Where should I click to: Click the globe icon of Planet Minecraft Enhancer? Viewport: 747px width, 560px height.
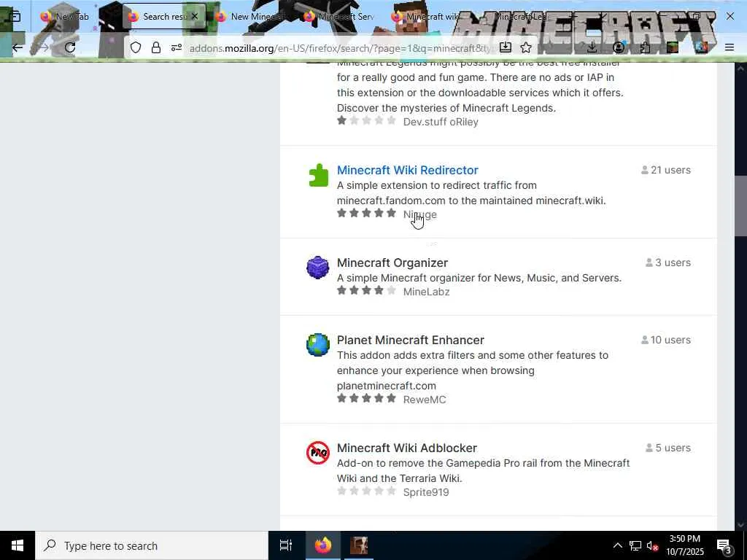point(318,345)
